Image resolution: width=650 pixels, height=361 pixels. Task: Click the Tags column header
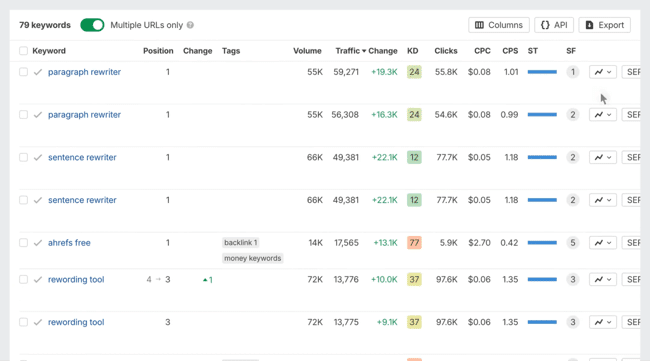click(231, 51)
